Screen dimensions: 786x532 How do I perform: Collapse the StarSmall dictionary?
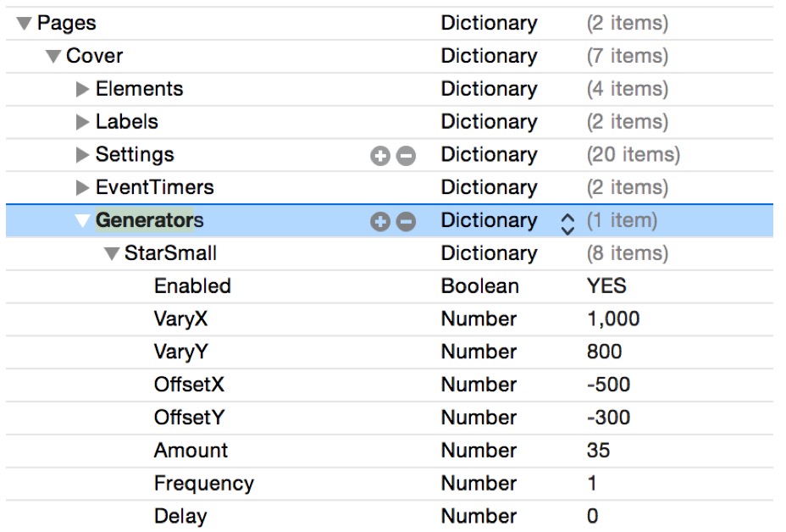point(110,252)
